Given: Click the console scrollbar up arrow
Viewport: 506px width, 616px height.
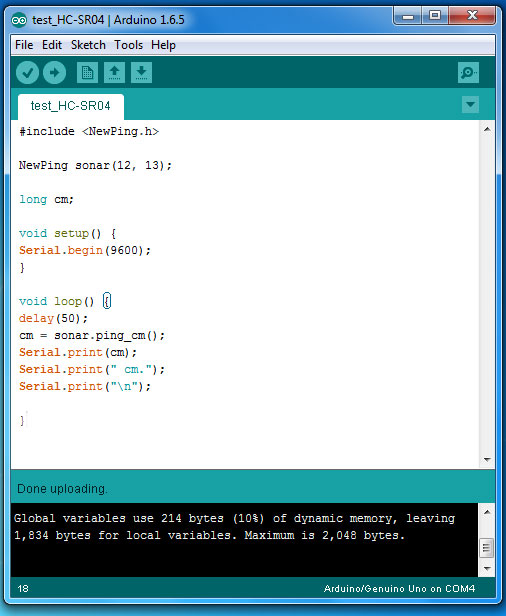Looking at the screenshot, I should (x=487, y=512).
